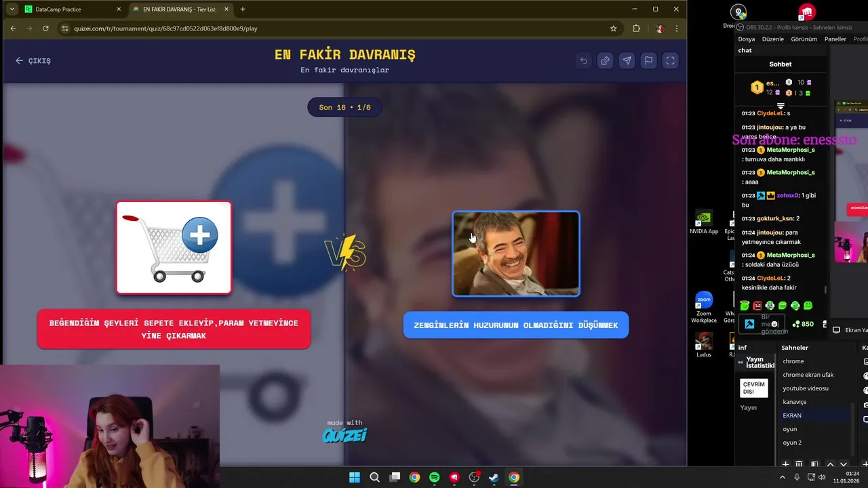The width and height of the screenshot is (868, 488).
Task: Click zehnx0 username in chat
Action: pyautogui.click(x=788, y=195)
